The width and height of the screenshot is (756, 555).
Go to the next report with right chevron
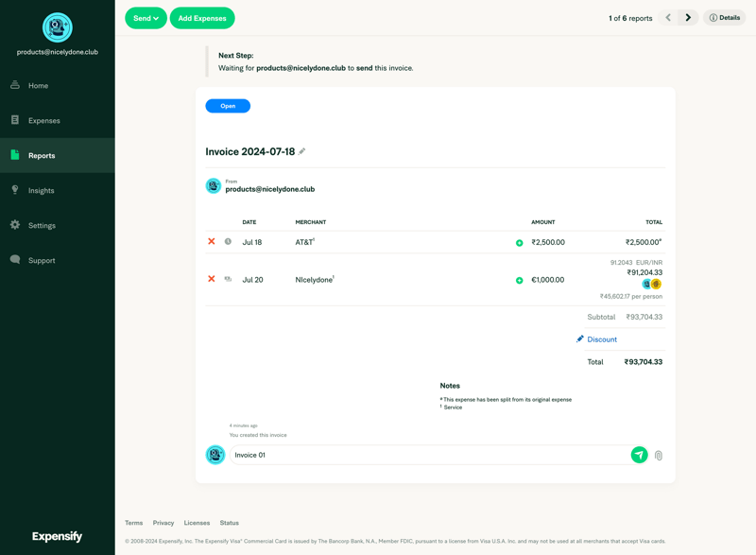[x=688, y=17]
